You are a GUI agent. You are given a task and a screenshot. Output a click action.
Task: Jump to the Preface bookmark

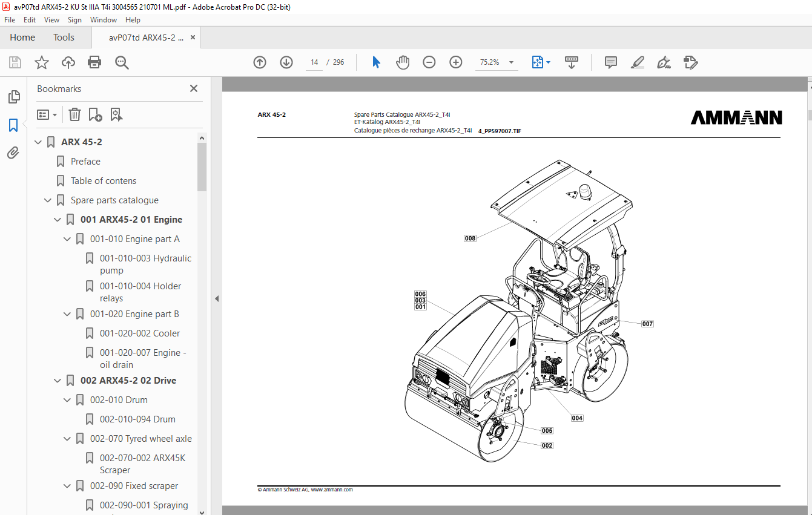click(85, 162)
